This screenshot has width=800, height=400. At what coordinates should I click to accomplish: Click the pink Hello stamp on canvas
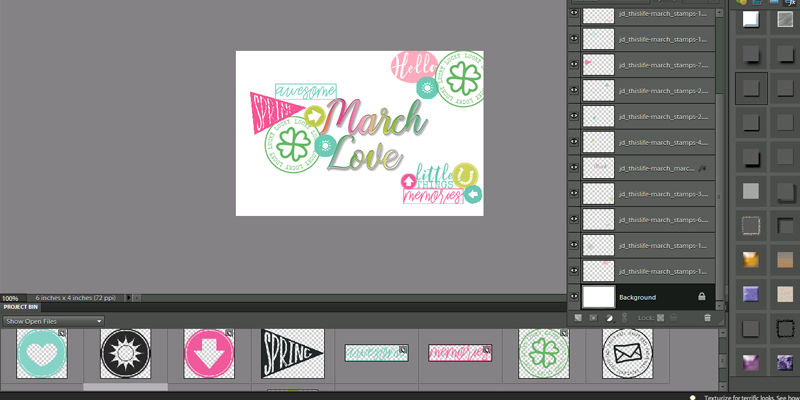tap(414, 67)
